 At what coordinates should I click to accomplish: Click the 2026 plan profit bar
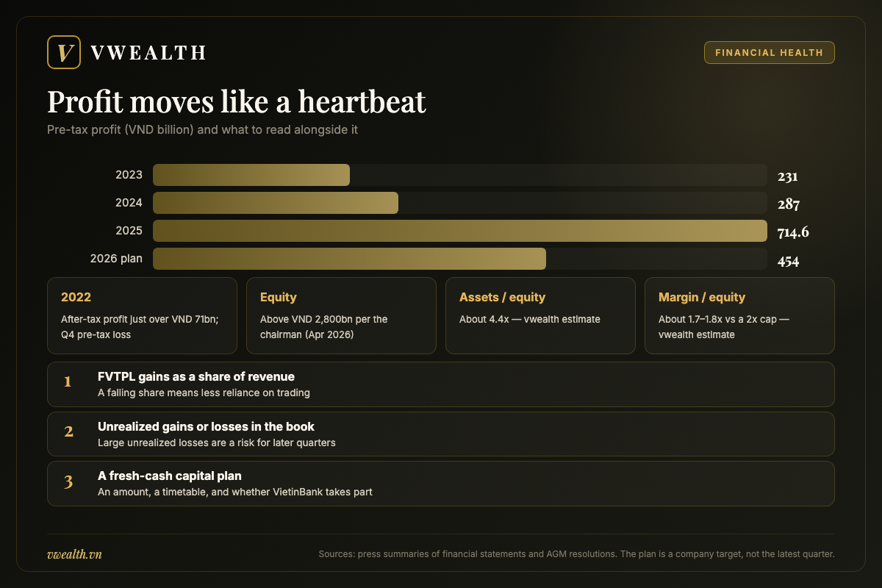349,259
